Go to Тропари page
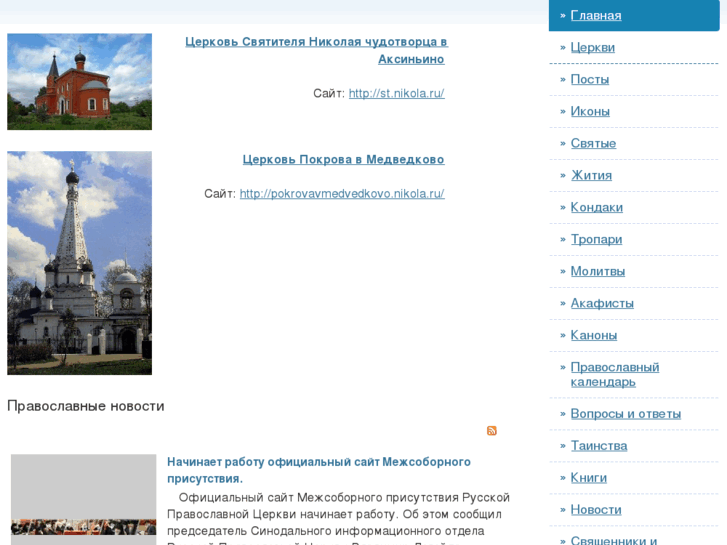Viewport: 727px width, 545px height. (596, 239)
